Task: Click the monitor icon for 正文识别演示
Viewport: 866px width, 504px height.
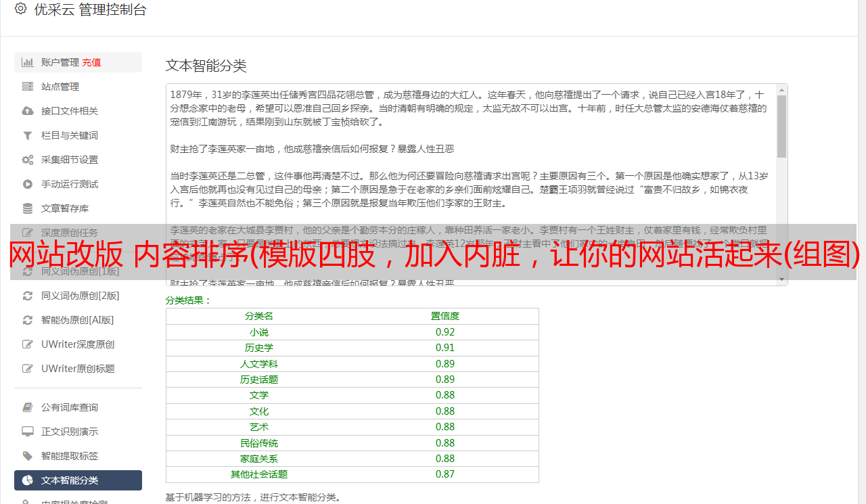Action: (28, 432)
